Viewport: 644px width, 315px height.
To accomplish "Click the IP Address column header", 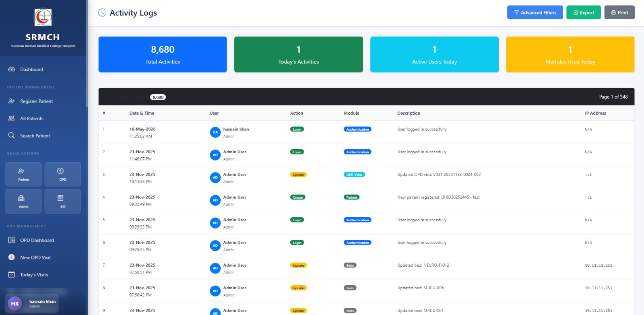I will [595, 113].
